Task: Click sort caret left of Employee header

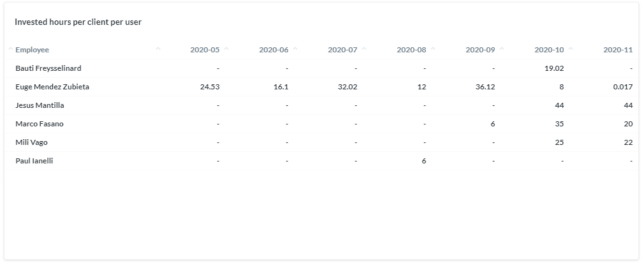Action: (x=11, y=49)
